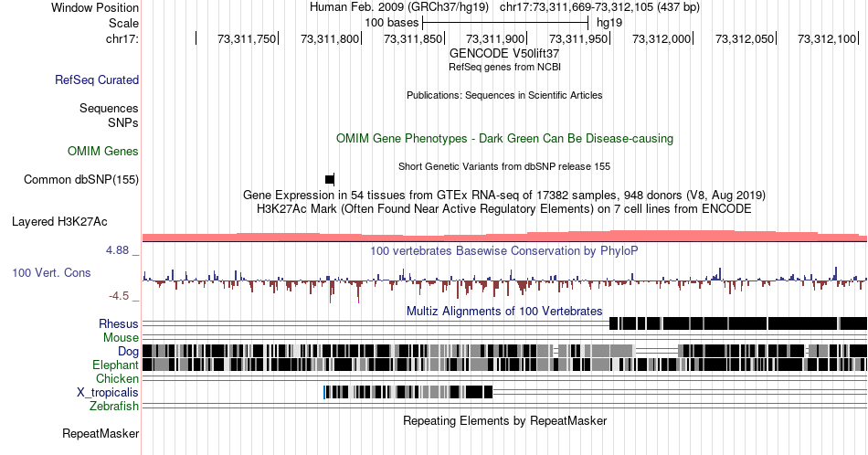Image resolution: width=868 pixels, height=455 pixels.
Task: Click the Scale label
Action: click(123, 23)
